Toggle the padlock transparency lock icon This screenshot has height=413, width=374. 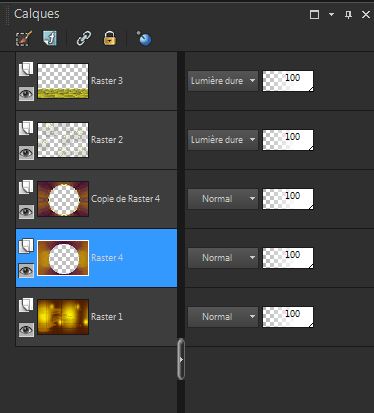pos(110,38)
